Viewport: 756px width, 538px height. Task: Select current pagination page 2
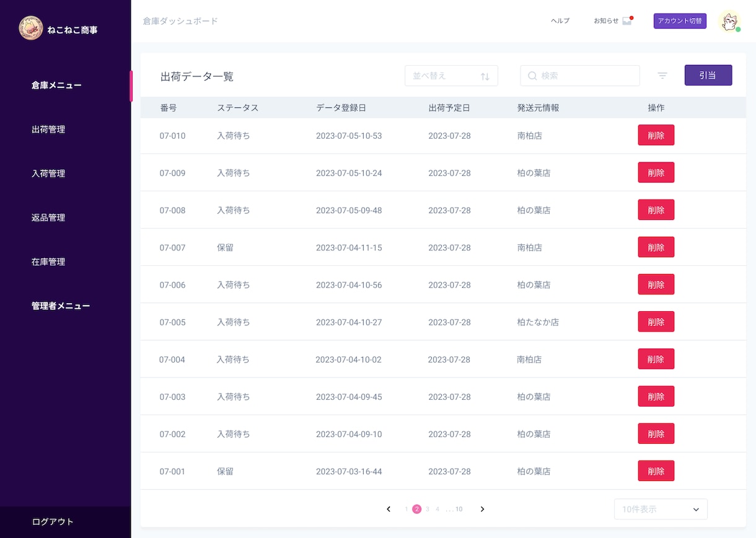tap(417, 509)
